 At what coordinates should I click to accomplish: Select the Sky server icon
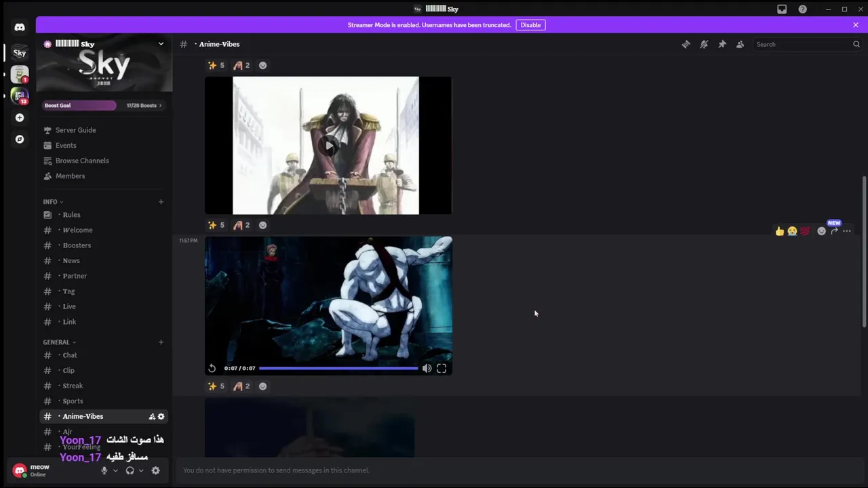pos(20,53)
